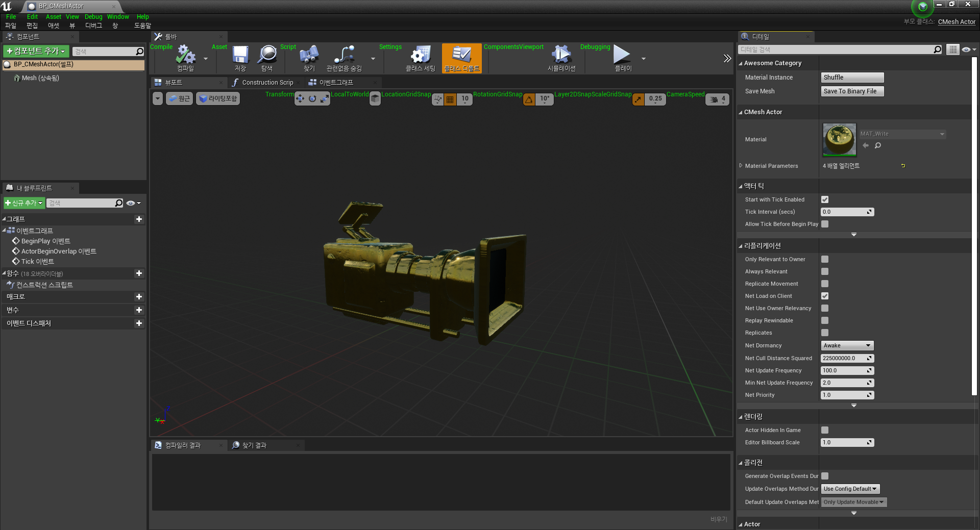Viewport: 980px width, 530px height.
Task: Adjust the Layer2D snap scale value 0.25
Action: pyautogui.click(x=655, y=99)
